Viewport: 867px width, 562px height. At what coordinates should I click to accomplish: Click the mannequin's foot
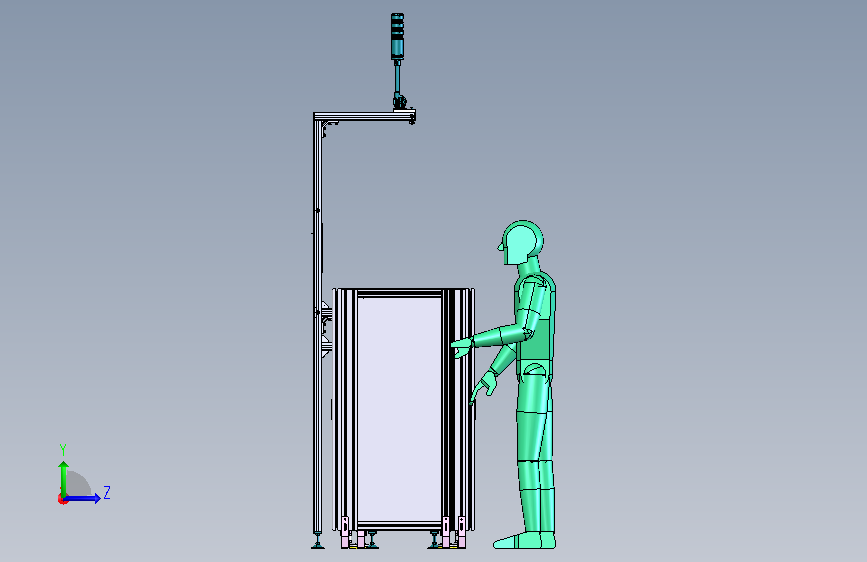[x=524, y=540]
